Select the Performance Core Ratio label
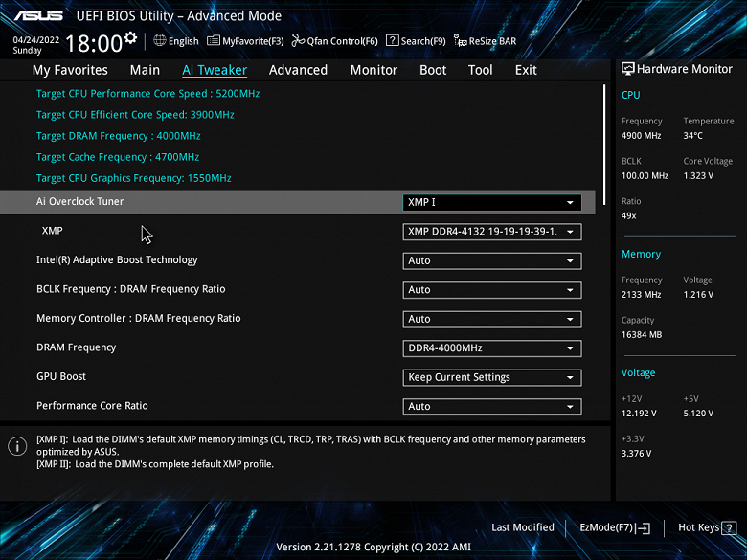This screenshot has height=560, width=747. pos(93,406)
